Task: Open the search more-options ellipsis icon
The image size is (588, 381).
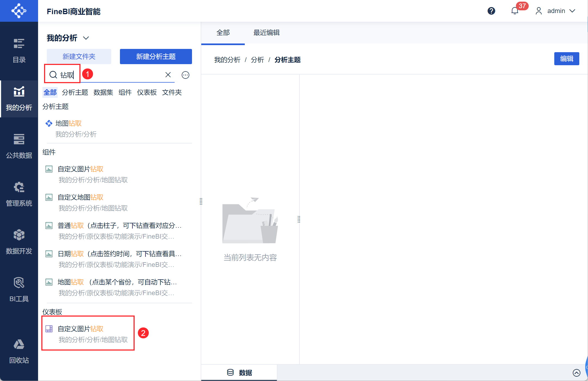Action: click(x=185, y=75)
